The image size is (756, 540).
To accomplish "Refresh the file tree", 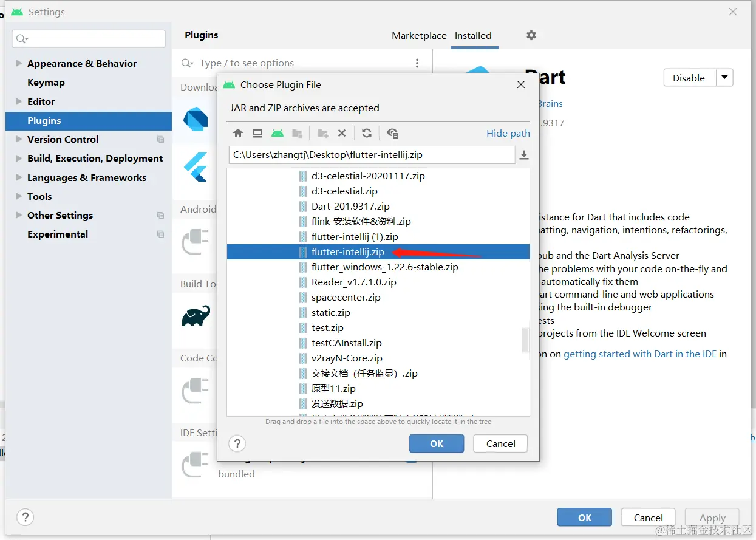I will click(367, 133).
